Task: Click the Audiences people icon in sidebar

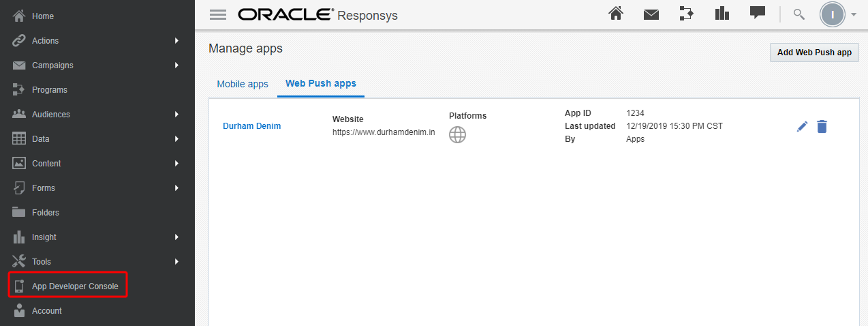Action: (19, 114)
